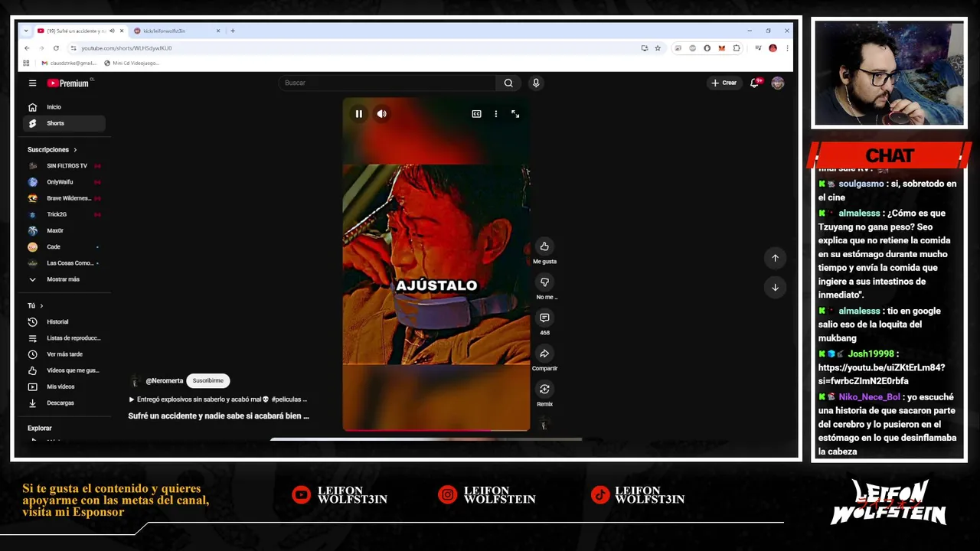Open Brave Wilderness subscription
Viewport: 980px width, 551px height.
(x=64, y=198)
